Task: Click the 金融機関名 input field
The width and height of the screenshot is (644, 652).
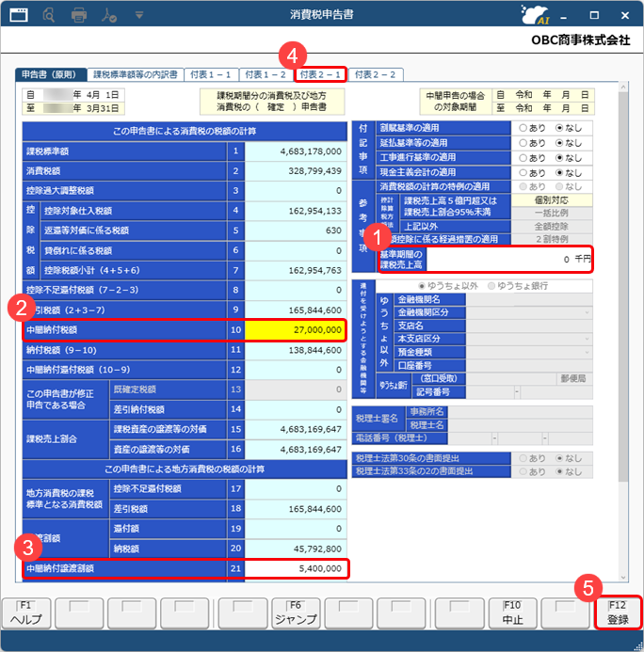Action: tap(529, 299)
